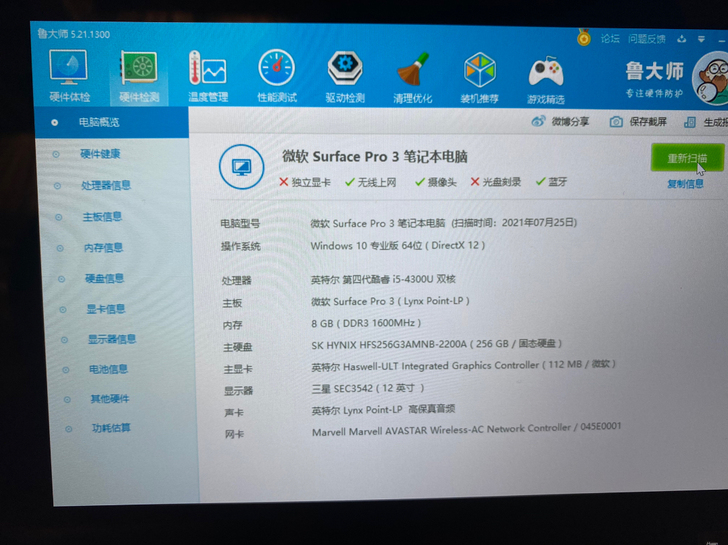Select 硬盘信息 sidebar item
Viewport: 728px width, 545px height.
click(x=104, y=279)
